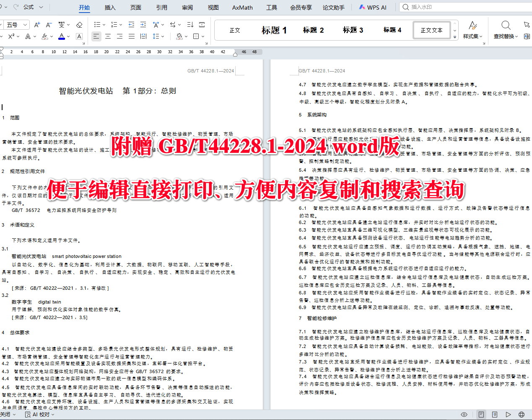Open the 论文助手 tab
Image resolution: width=532 pixels, height=420 pixels.
(x=334, y=8)
